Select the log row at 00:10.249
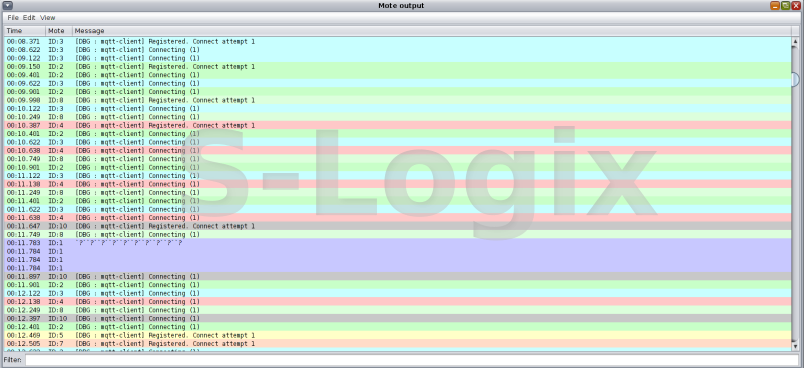 click(x=397, y=117)
